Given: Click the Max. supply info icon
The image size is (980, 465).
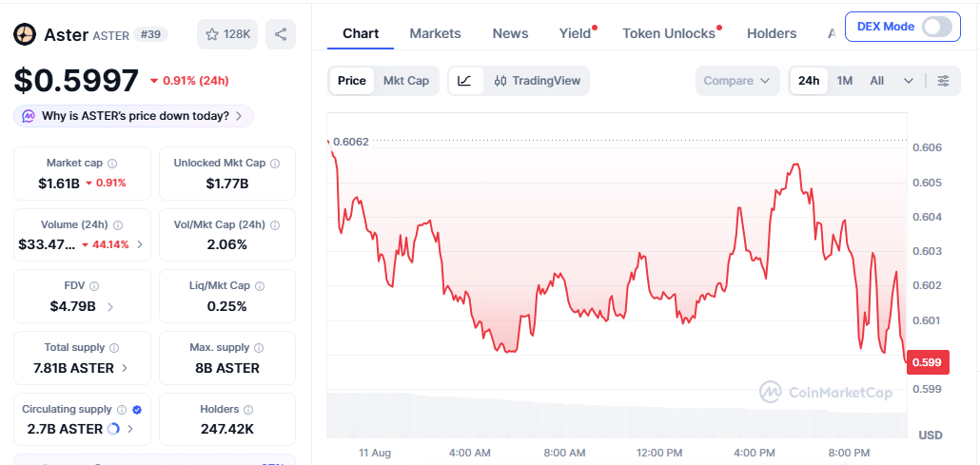Looking at the screenshot, I should [x=260, y=347].
